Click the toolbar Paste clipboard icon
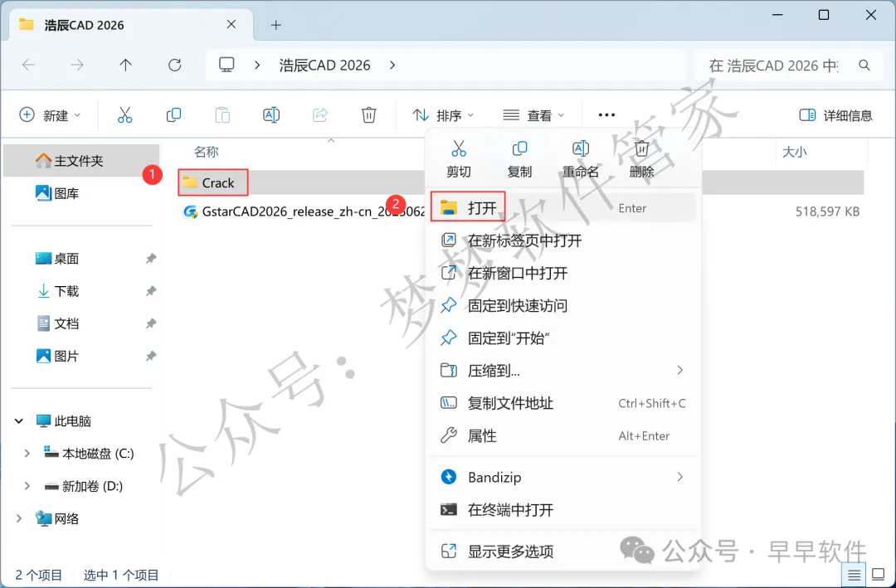 pyautogui.click(x=222, y=114)
